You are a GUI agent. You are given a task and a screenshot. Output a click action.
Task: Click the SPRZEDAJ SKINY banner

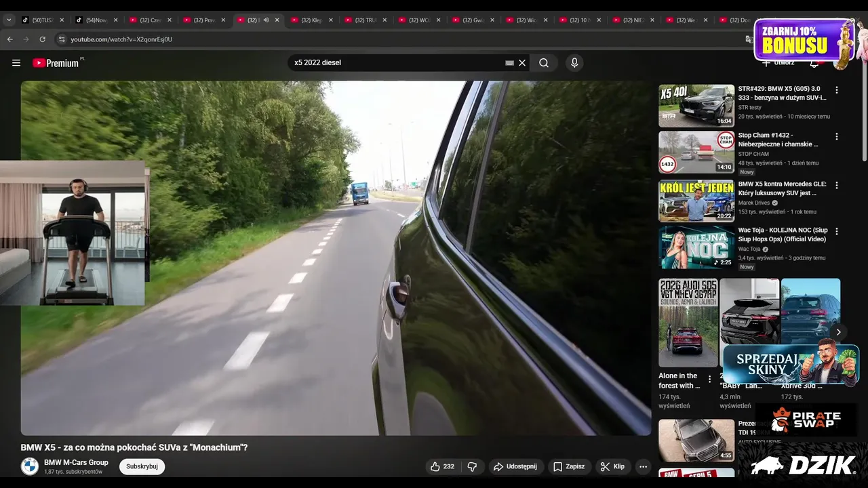click(x=791, y=365)
